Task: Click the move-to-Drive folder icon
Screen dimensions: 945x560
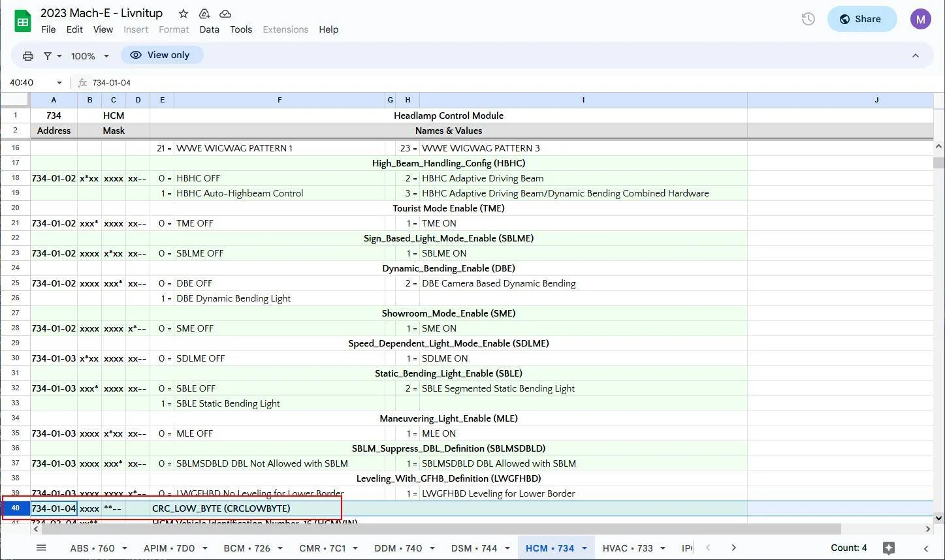Action: coord(204,14)
